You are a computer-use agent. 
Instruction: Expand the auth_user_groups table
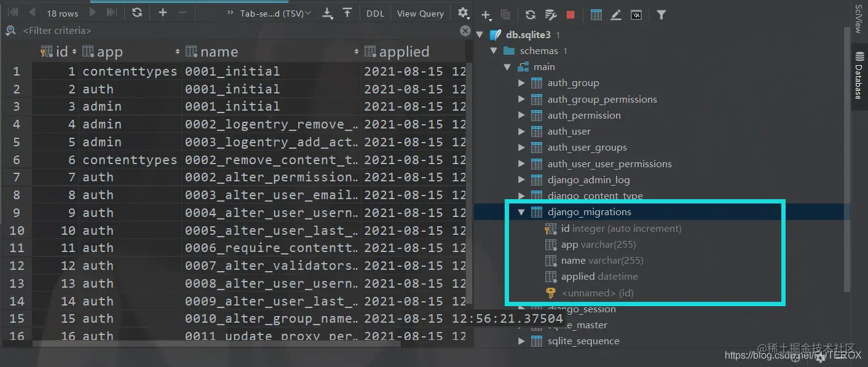(522, 148)
